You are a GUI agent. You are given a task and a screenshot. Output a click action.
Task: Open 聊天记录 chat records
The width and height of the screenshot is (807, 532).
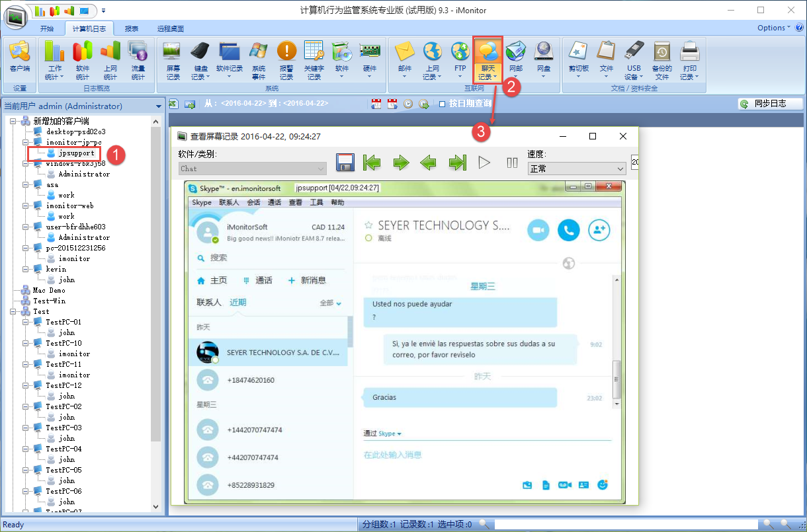pyautogui.click(x=488, y=60)
